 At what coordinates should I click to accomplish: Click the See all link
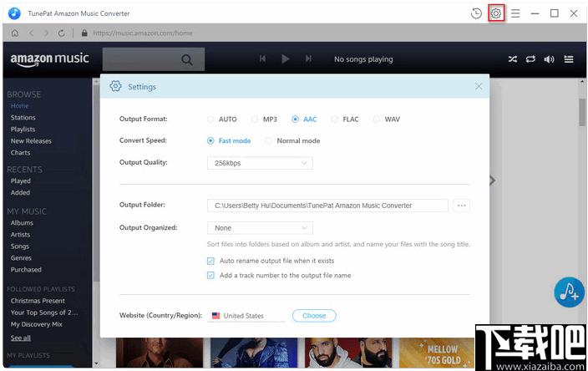point(21,338)
